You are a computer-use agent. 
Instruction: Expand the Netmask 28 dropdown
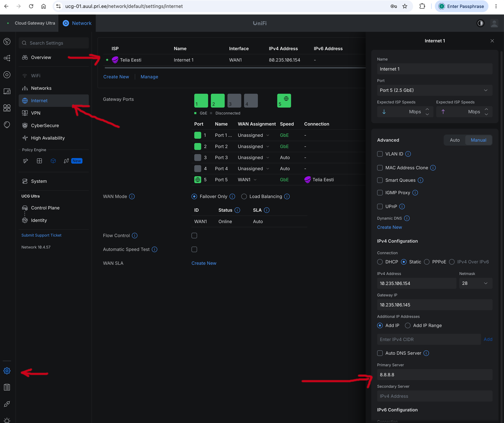[476, 283]
